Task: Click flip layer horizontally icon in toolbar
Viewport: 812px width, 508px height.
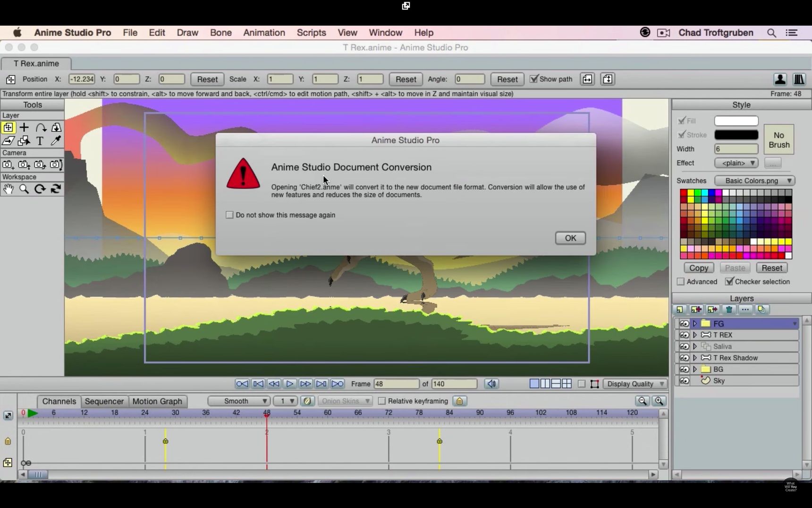Action: [x=587, y=79]
